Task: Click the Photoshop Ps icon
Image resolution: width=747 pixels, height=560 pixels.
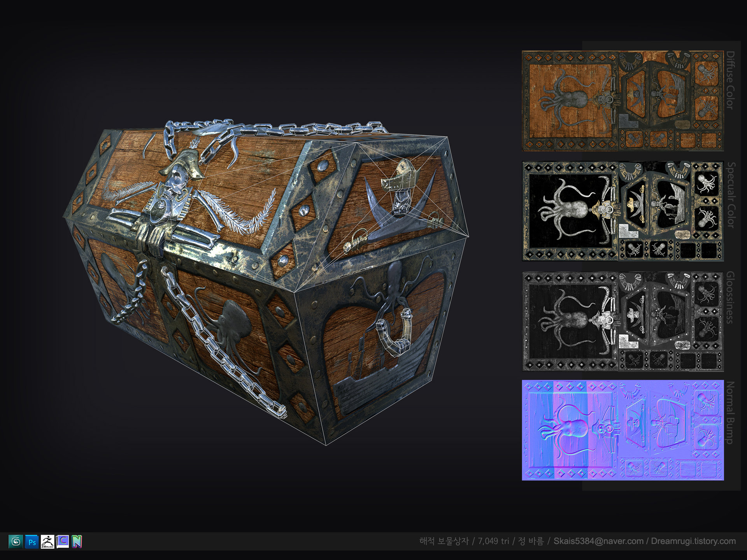Action: point(32,541)
